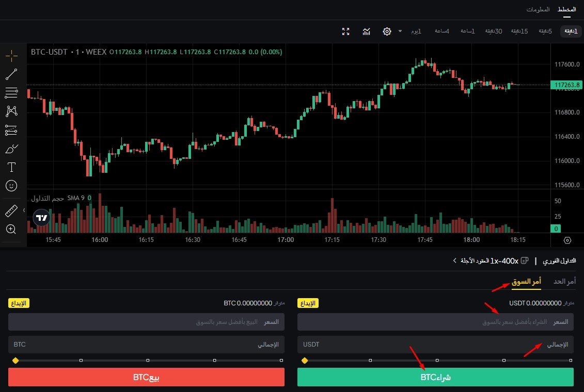Select the crosshair cursor tool
The image size is (584, 392).
[x=11, y=55]
